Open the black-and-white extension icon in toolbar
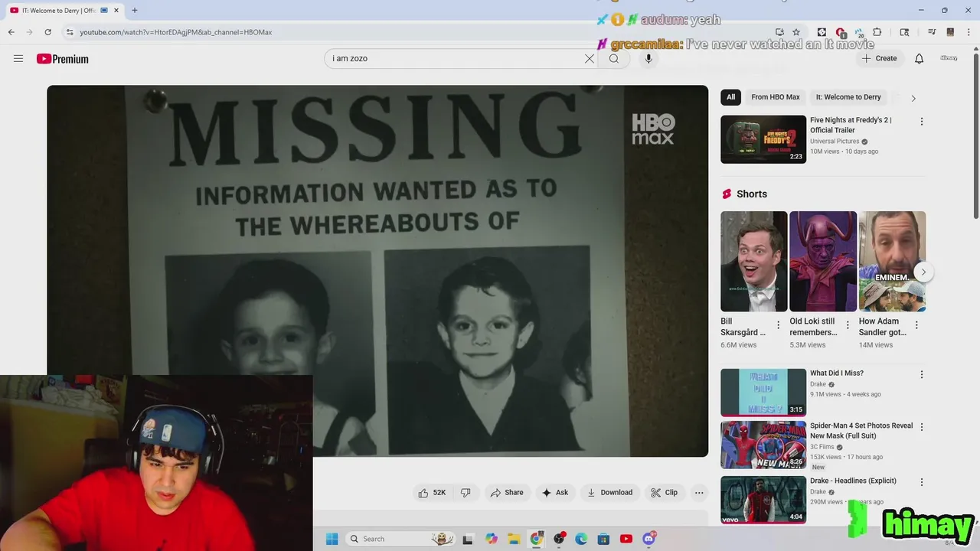Image resolution: width=980 pixels, height=551 pixels. (822, 32)
